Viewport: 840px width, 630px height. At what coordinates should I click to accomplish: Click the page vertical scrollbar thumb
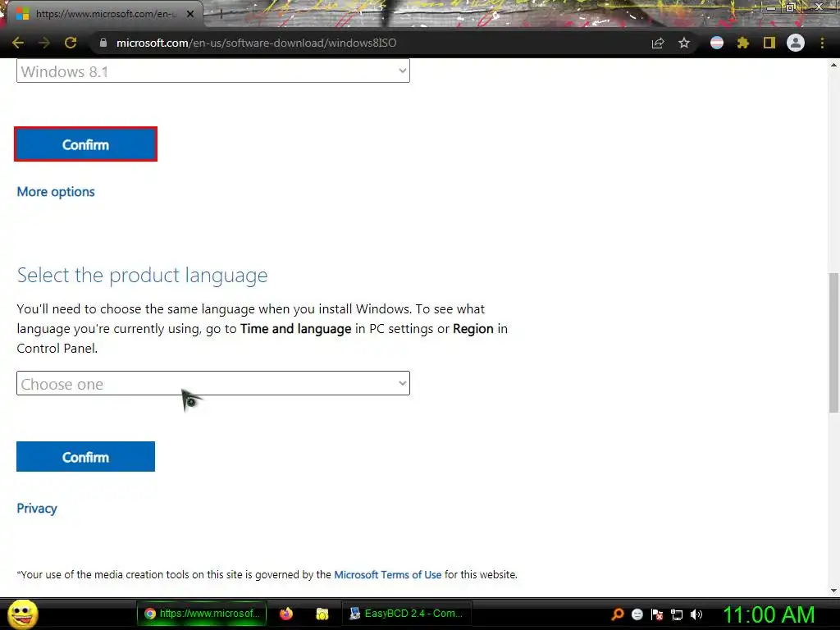pos(833,343)
